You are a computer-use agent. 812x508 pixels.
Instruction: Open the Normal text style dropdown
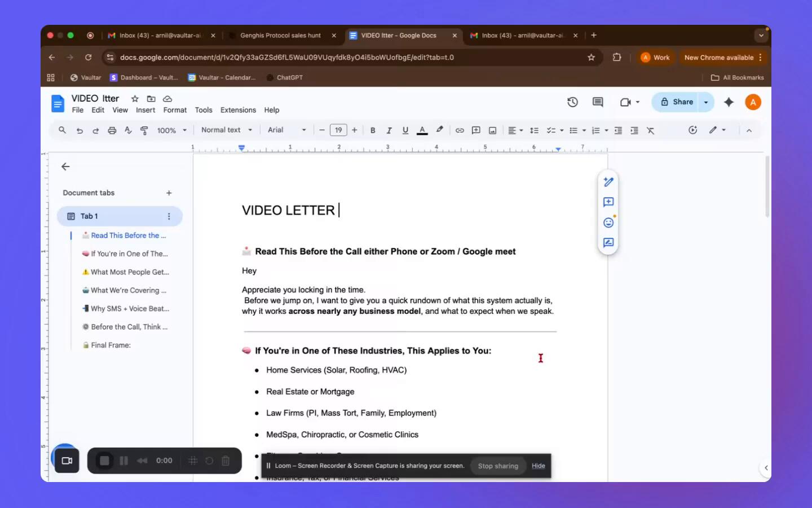[x=227, y=130]
